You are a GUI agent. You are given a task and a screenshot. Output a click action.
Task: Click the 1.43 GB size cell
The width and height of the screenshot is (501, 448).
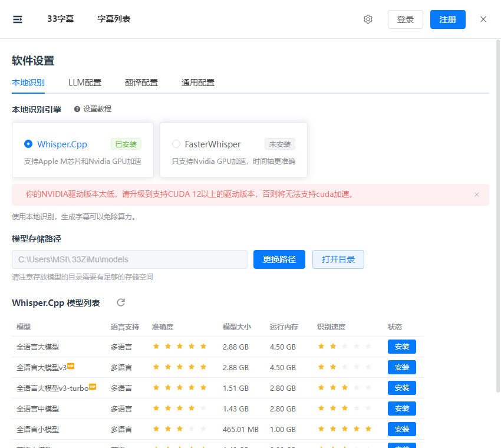[236, 409]
